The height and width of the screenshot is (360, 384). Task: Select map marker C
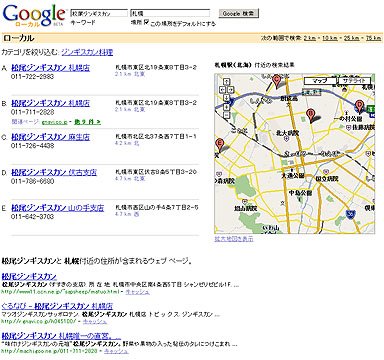(x=276, y=80)
